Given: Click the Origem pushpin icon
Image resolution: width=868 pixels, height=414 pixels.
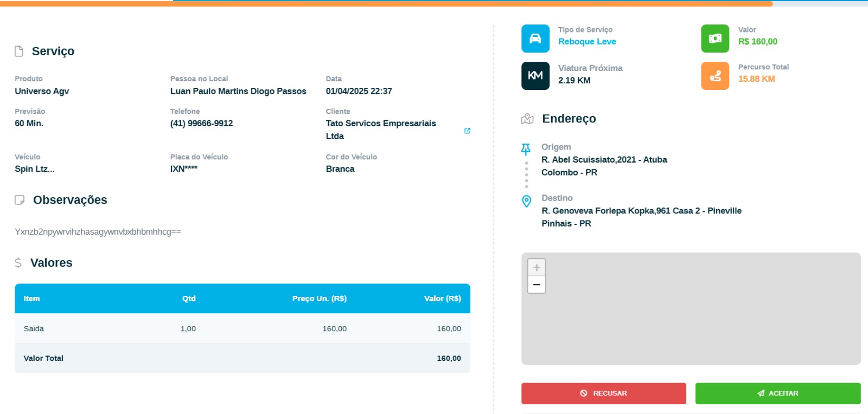Looking at the screenshot, I should 526,148.
